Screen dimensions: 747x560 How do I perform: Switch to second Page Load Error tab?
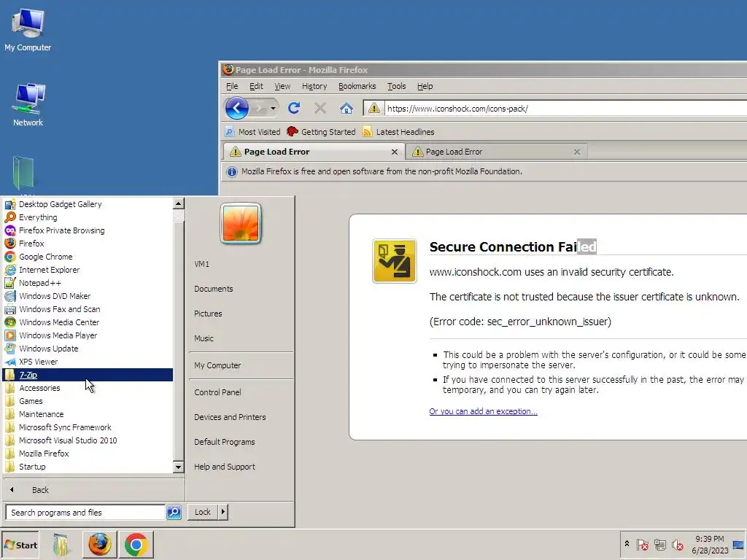coord(497,152)
